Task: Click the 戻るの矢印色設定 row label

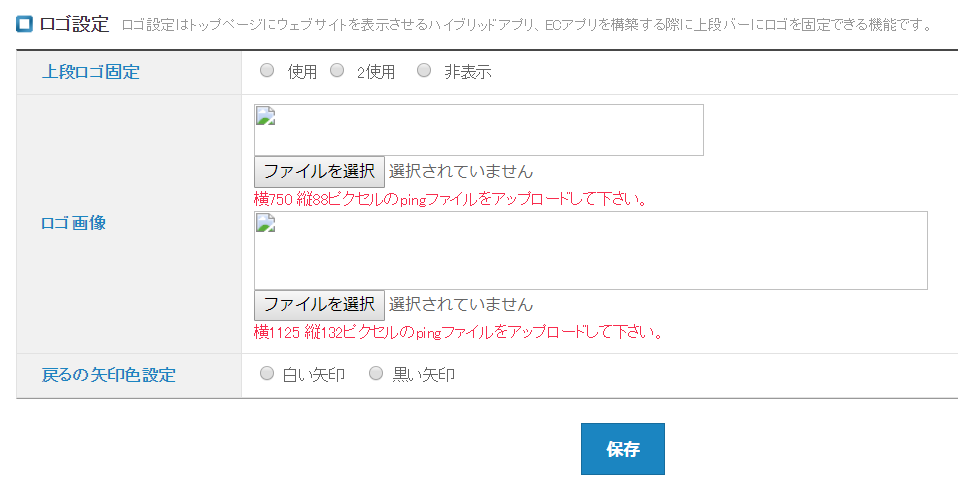Action: pyautogui.click(x=108, y=375)
